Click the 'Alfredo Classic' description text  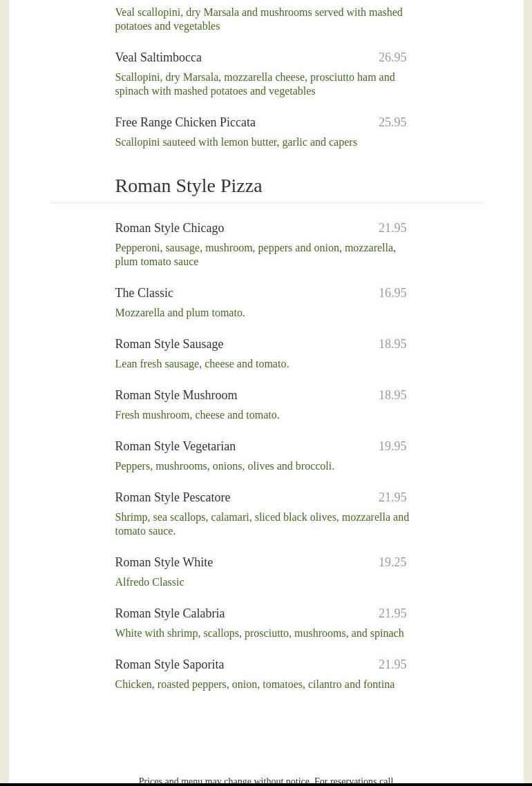[149, 582]
